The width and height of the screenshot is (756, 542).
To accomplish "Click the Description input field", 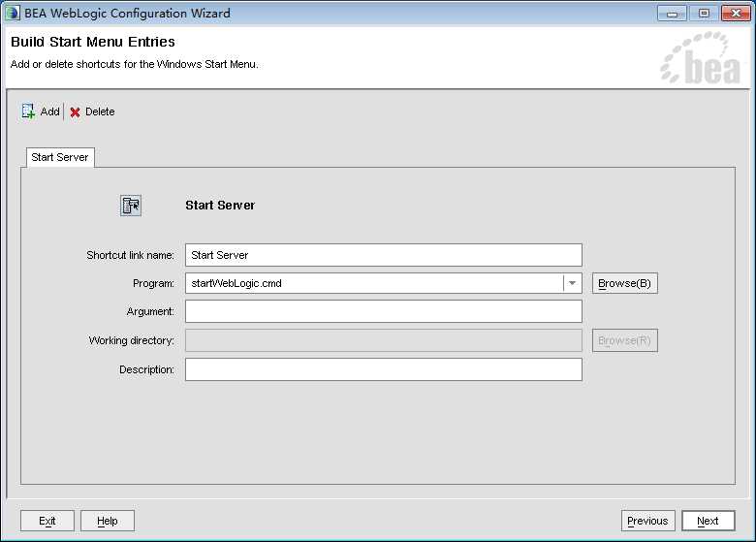I will point(383,369).
